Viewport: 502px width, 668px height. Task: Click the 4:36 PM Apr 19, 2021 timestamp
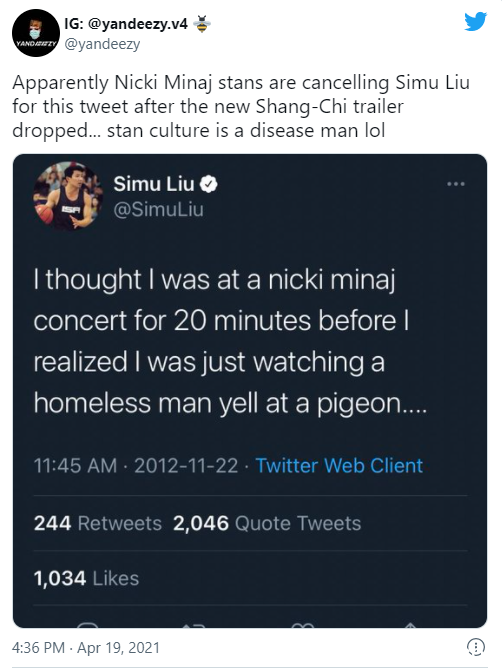coord(86,648)
